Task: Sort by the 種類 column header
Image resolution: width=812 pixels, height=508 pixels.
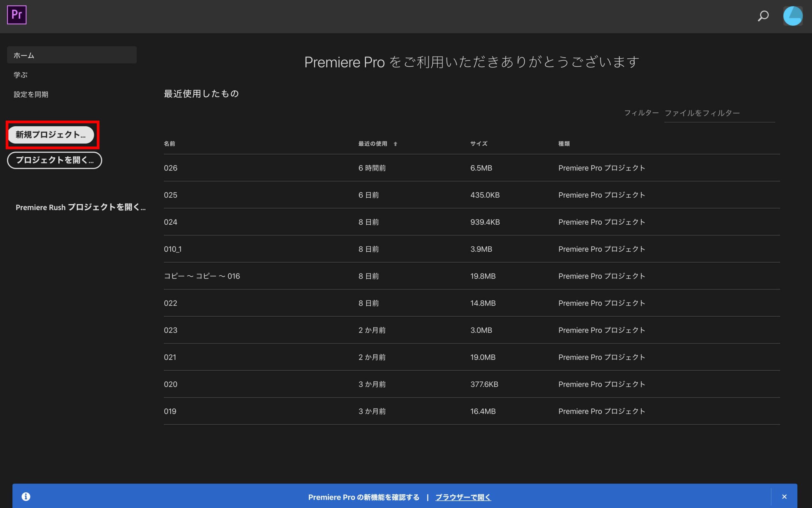Action: tap(564, 144)
